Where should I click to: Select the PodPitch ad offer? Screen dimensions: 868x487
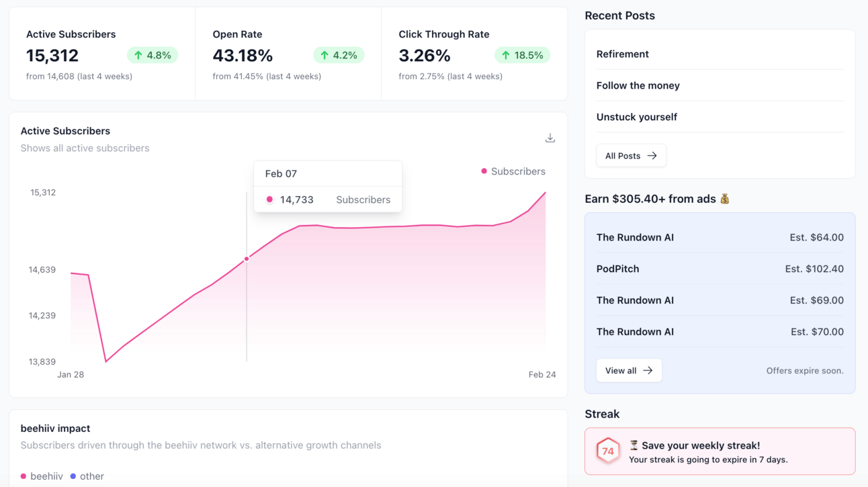(720, 269)
